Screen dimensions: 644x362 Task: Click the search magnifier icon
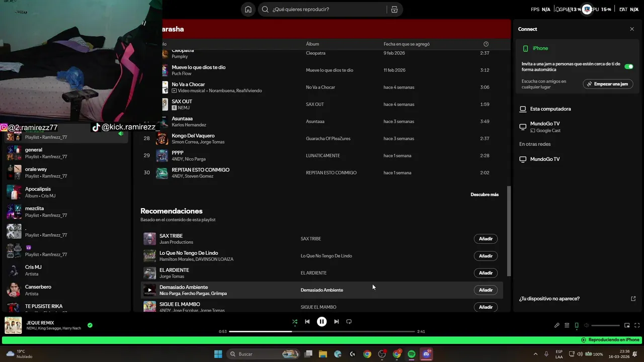tap(265, 9)
